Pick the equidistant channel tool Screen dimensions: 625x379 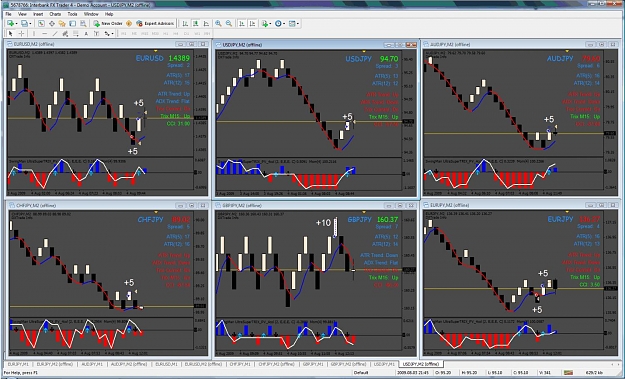point(65,33)
